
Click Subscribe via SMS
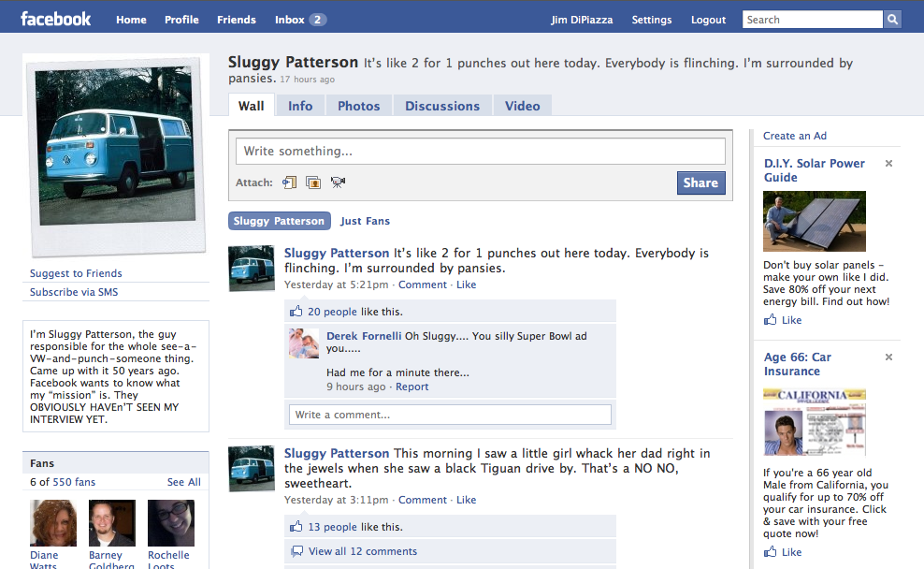pos(74,291)
